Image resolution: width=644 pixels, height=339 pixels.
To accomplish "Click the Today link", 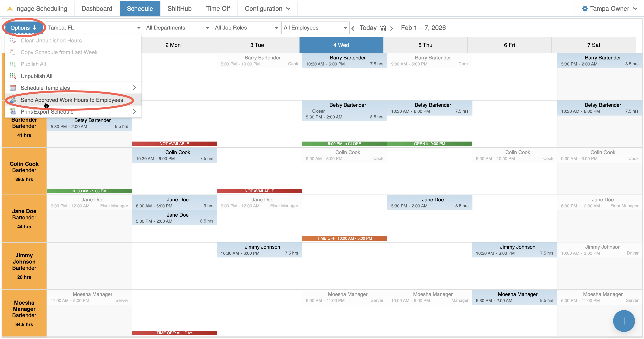I will pyautogui.click(x=368, y=28).
